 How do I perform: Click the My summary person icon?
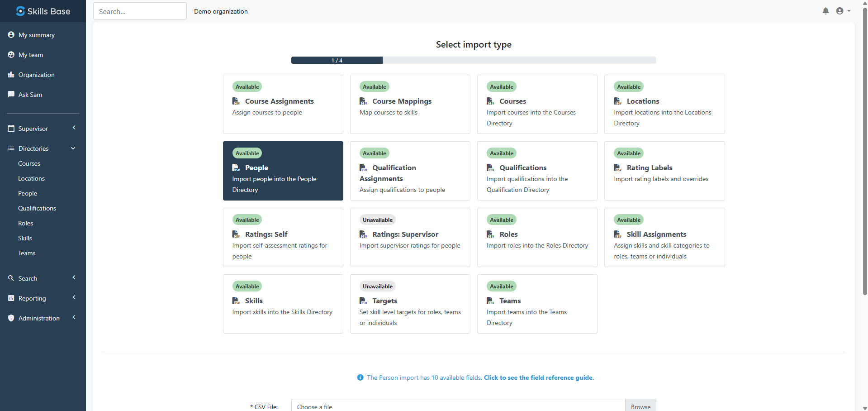(x=11, y=35)
